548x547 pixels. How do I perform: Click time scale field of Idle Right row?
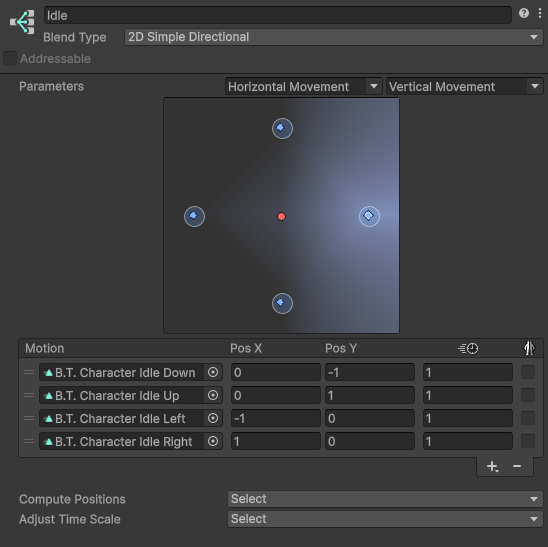468,441
